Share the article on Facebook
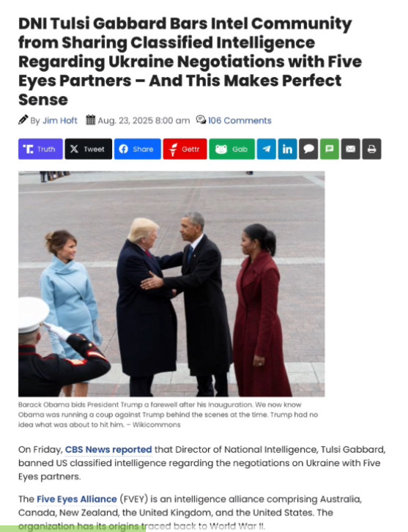Viewport: 408px width, 532px height. pos(138,149)
